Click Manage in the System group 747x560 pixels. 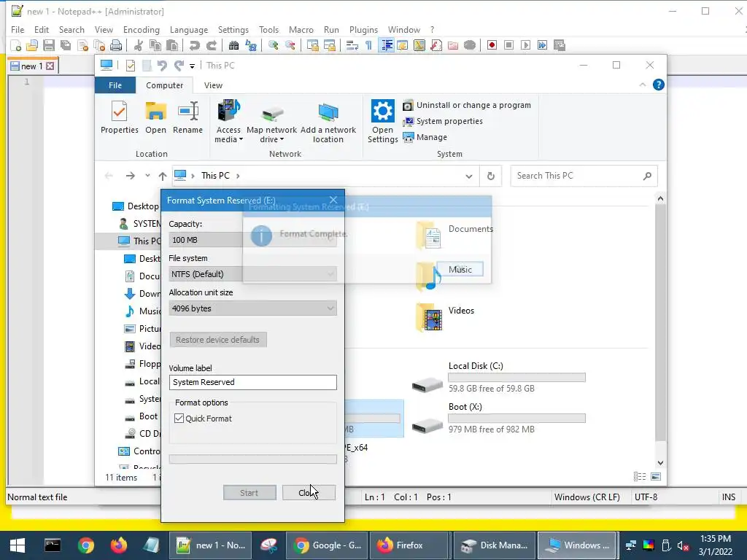pyautogui.click(x=425, y=137)
